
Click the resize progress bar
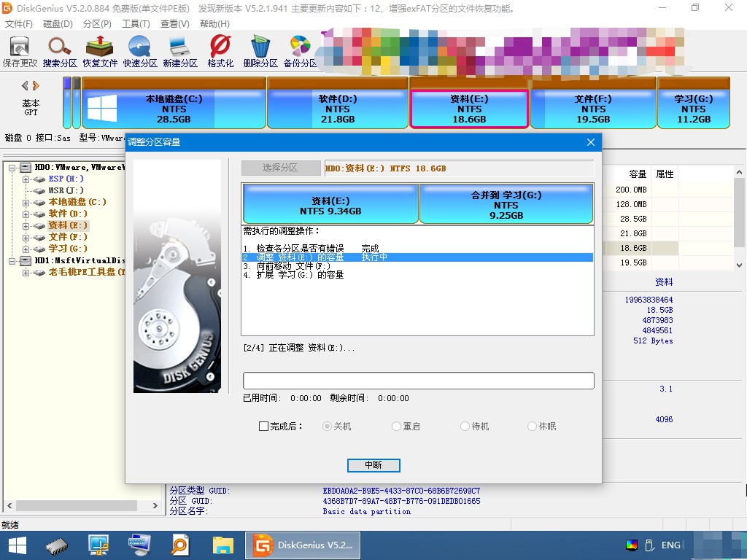tap(418, 381)
